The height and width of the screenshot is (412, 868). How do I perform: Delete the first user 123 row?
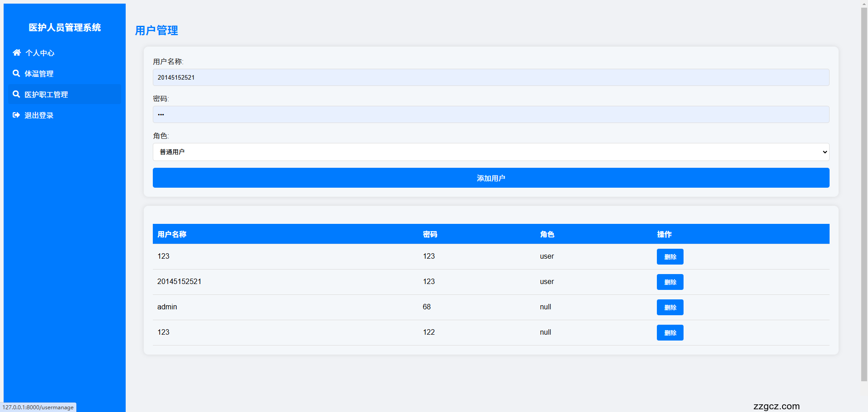(x=670, y=257)
